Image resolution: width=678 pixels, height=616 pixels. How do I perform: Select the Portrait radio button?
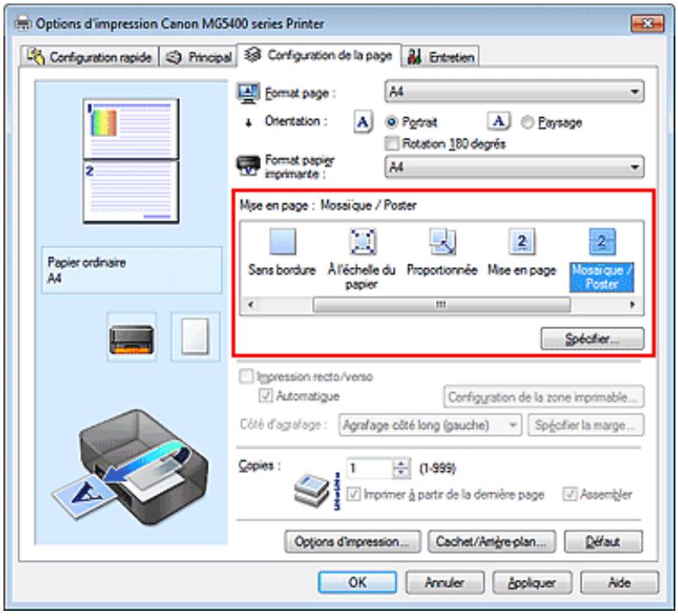391,122
